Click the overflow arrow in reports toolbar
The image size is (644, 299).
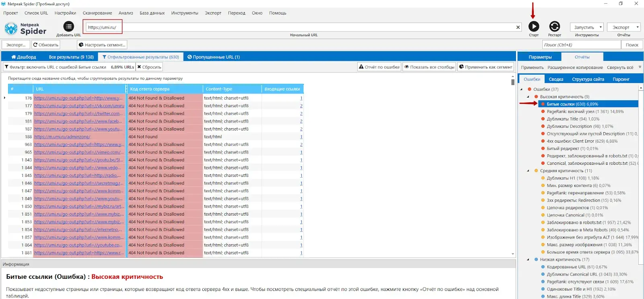pyautogui.click(x=640, y=67)
